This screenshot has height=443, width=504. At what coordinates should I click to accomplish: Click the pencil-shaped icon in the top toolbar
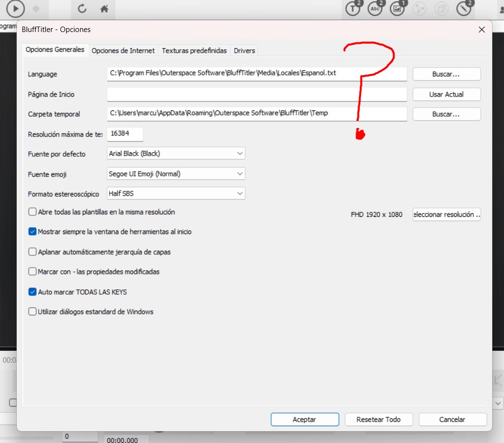[x=464, y=8]
